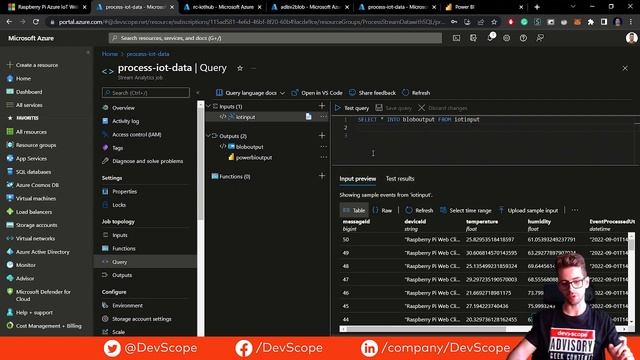Select iotinput in the Inputs tree
Screen dimensions: 640x360
point(245,117)
